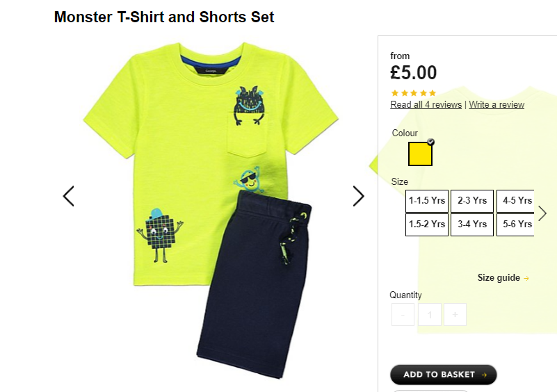This screenshot has height=392, width=557.
Task: Choose size 2-3 Yrs
Action: click(x=472, y=201)
